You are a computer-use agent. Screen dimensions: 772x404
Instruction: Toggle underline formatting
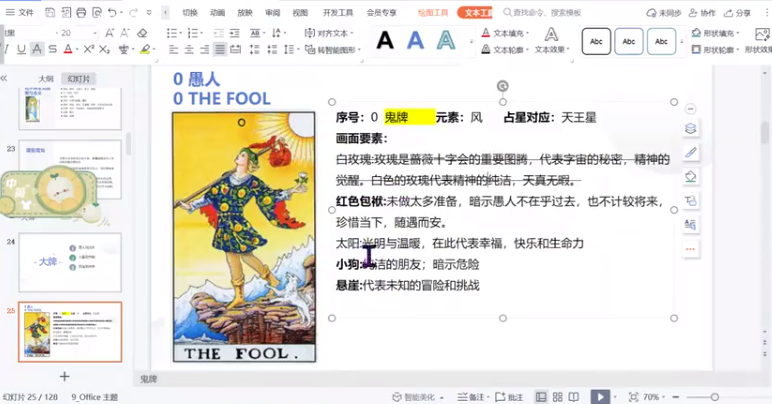coord(21,49)
